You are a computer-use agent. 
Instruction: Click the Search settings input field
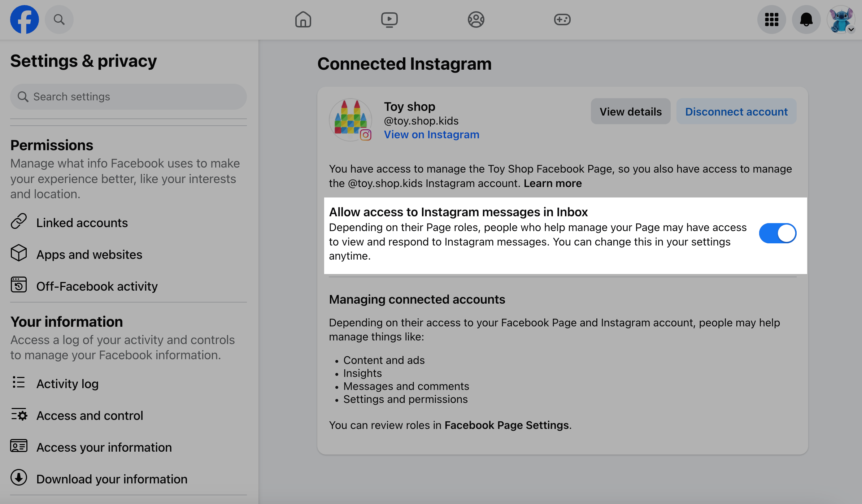coord(129,97)
